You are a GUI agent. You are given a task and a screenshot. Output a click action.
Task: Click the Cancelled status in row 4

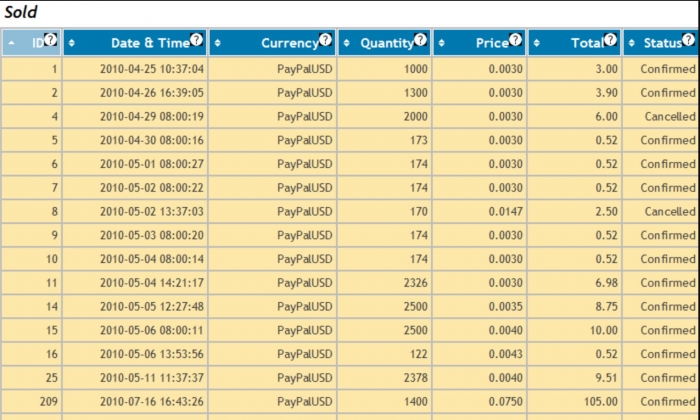point(669,116)
